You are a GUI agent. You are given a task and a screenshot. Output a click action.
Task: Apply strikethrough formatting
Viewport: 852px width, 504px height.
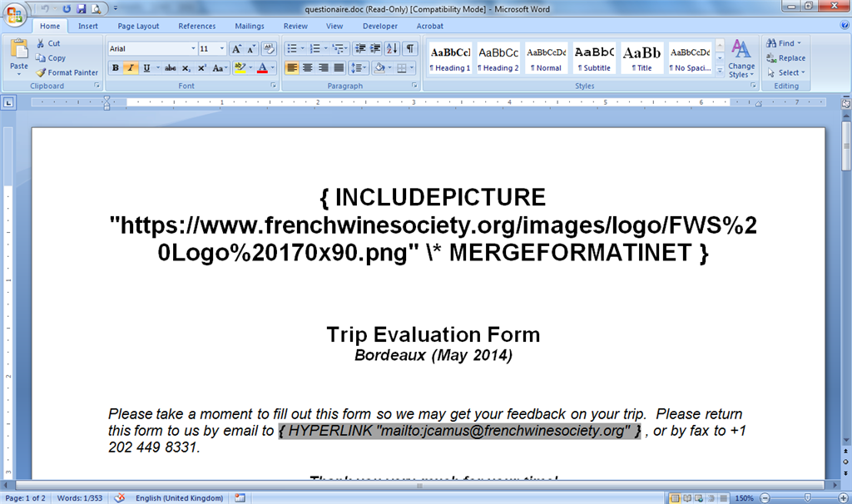170,68
